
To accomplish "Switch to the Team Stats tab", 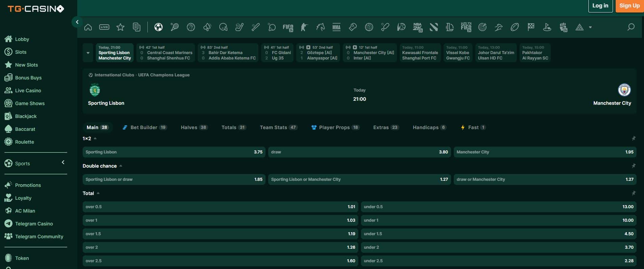I will 278,127.
